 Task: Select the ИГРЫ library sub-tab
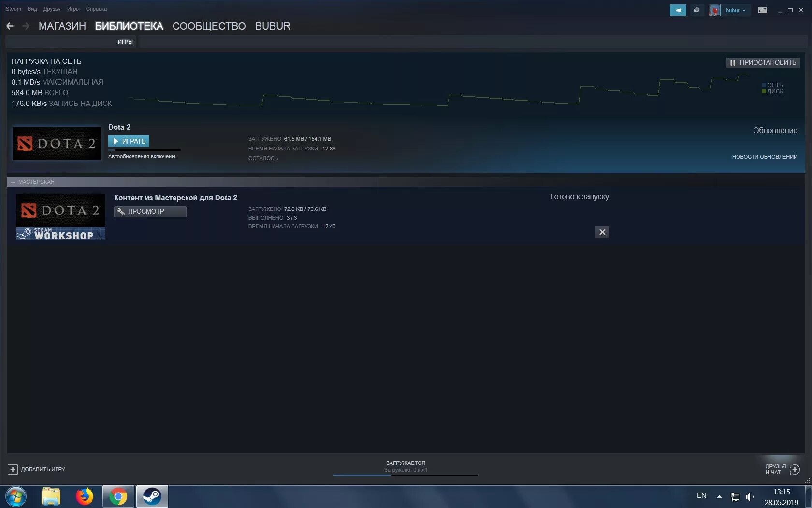pos(125,42)
